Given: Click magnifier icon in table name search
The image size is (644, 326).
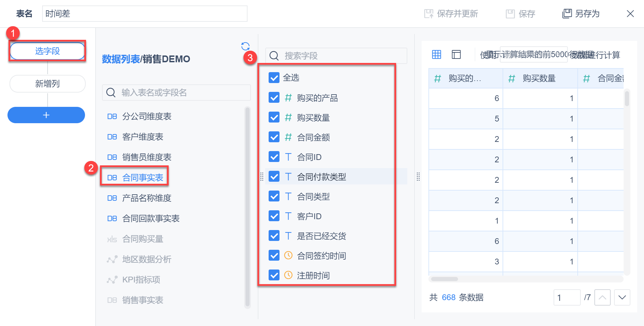Looking at the screenshot, I should 111,93.
